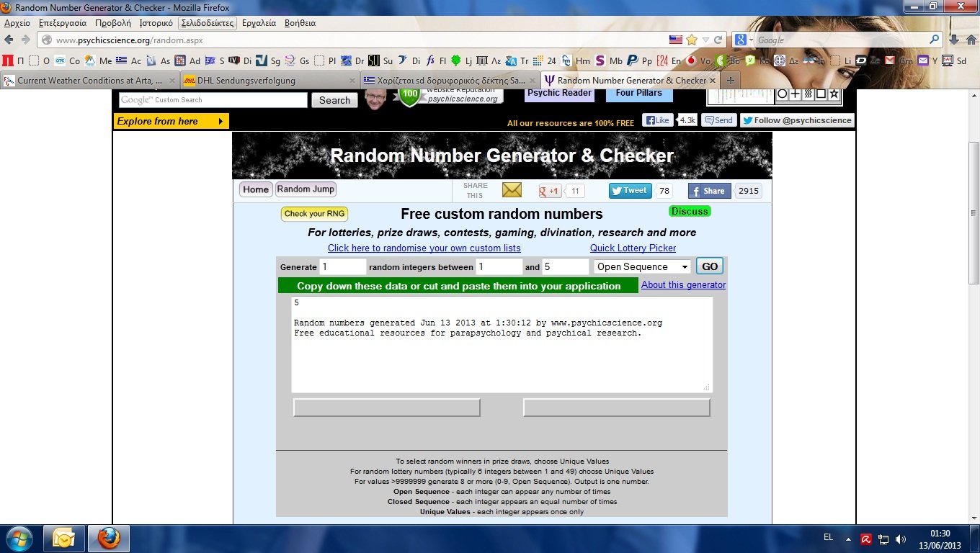Click the Explore from here expander
The width and height of the screenshot is (980, 553).
[171, 121]
